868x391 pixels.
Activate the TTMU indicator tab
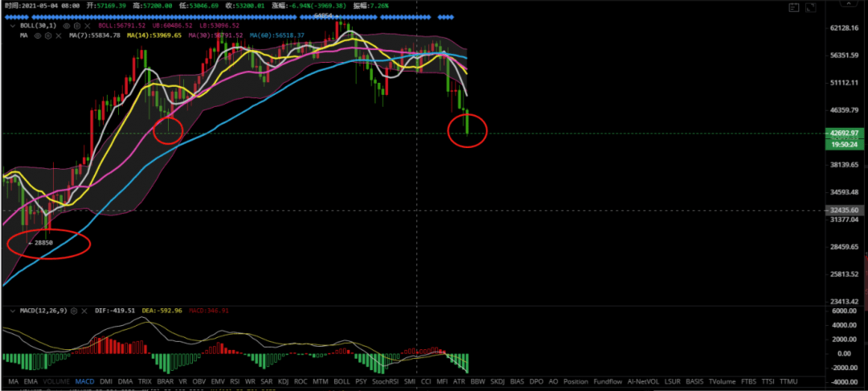point(788,381)
